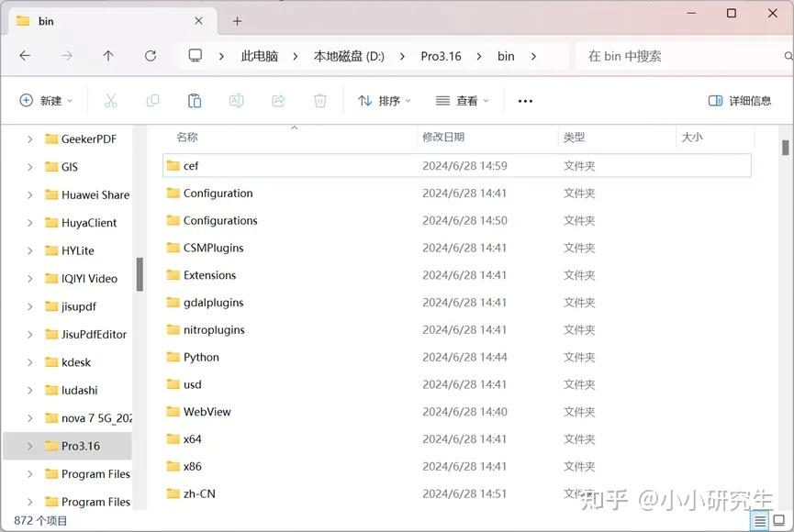Click the navigation pane scrollbar

(x=140, y=274)
